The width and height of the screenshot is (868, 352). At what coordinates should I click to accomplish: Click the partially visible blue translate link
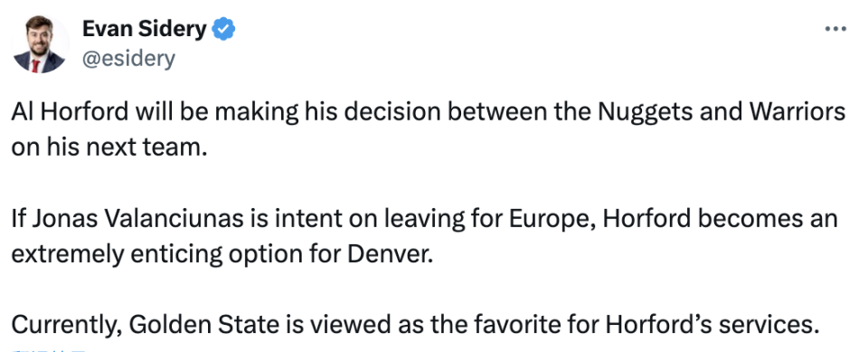[x=50, y=350]
